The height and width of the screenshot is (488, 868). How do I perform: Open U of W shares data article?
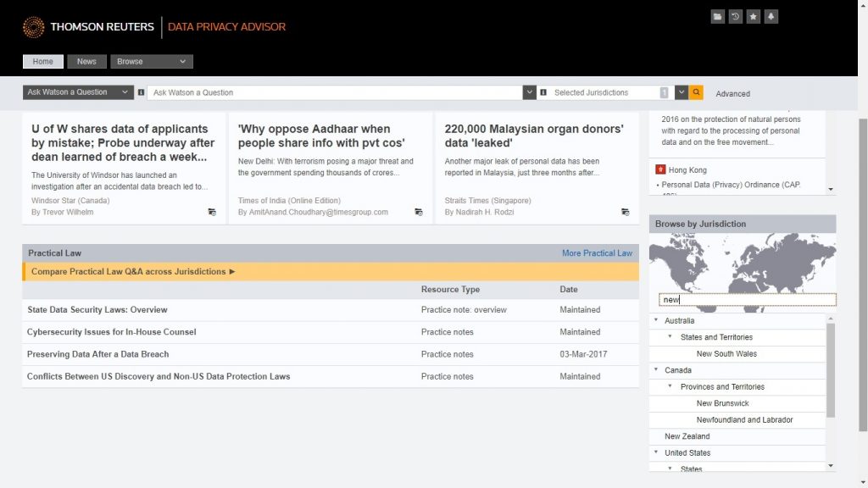pyautogui.click(x=123, y=142)
